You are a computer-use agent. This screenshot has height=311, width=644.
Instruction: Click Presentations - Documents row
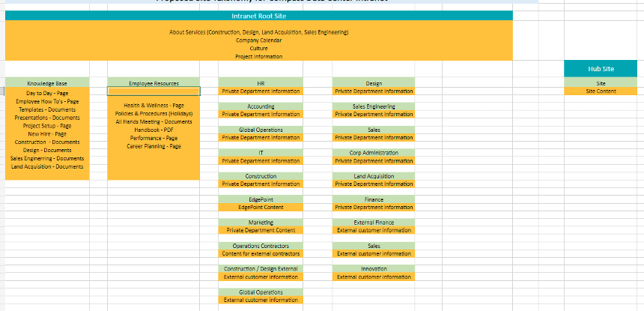pos(47,118)
